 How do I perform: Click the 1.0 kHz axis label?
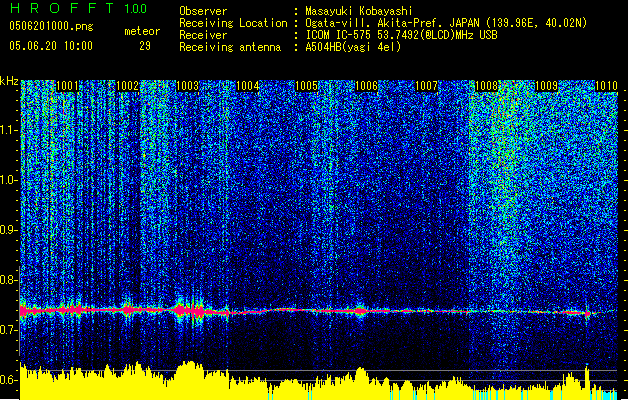click(x=9, y=180)
